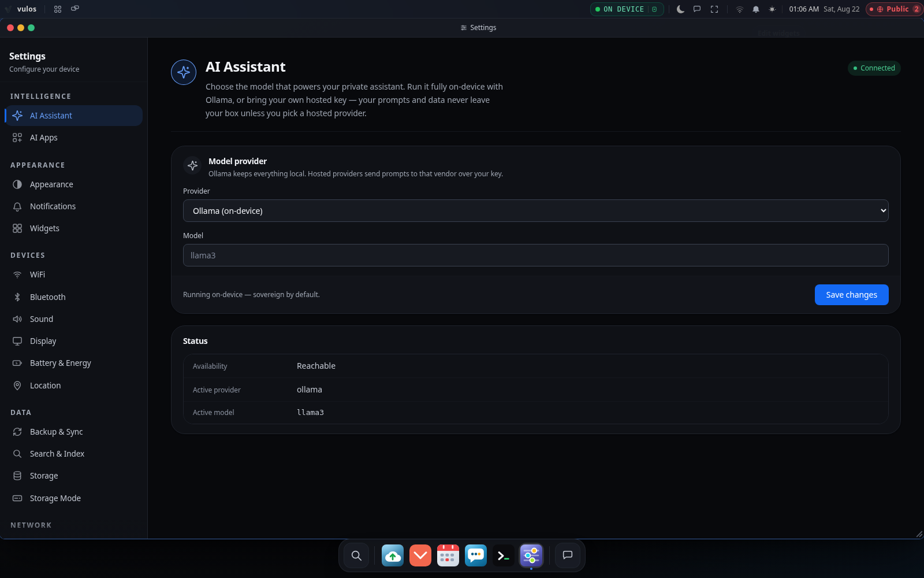
Task: Click the Model provider sparkle icon
Action: [x=193, y=165]
